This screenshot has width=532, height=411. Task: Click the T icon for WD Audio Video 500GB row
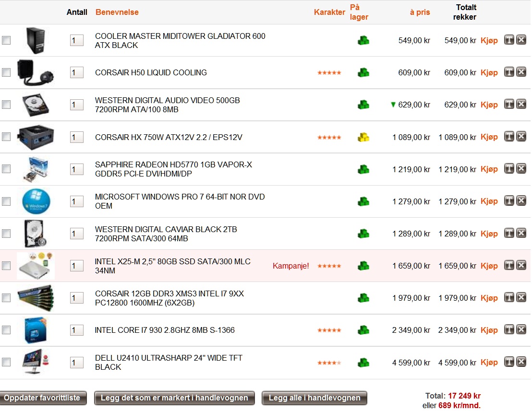pos(509,105)
